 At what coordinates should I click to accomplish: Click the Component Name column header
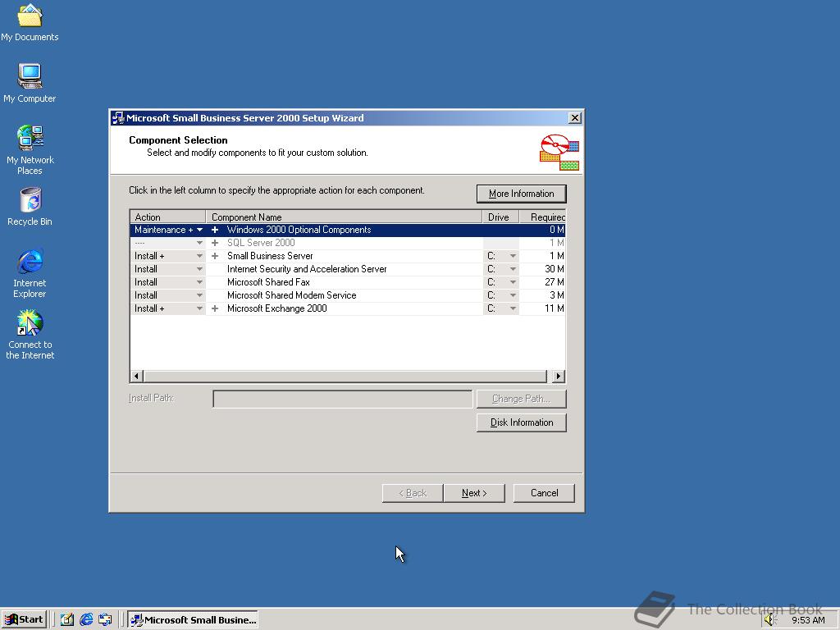(x=344, y=217)
